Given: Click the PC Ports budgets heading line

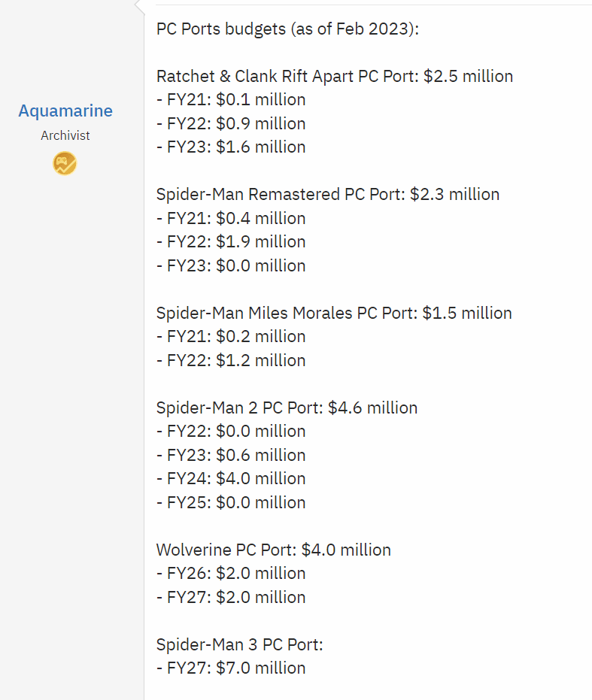Looking at the screenshot, I should pyautogui.click(x=288, y=29).
